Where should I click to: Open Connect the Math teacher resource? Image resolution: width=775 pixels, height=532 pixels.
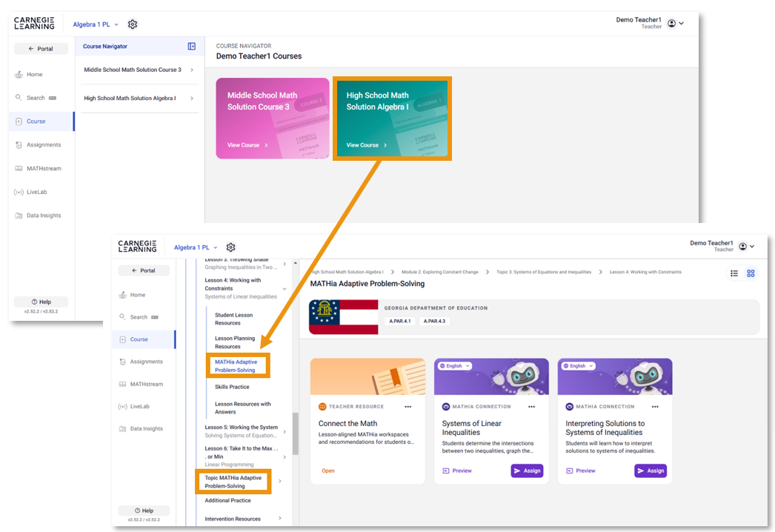328,471
